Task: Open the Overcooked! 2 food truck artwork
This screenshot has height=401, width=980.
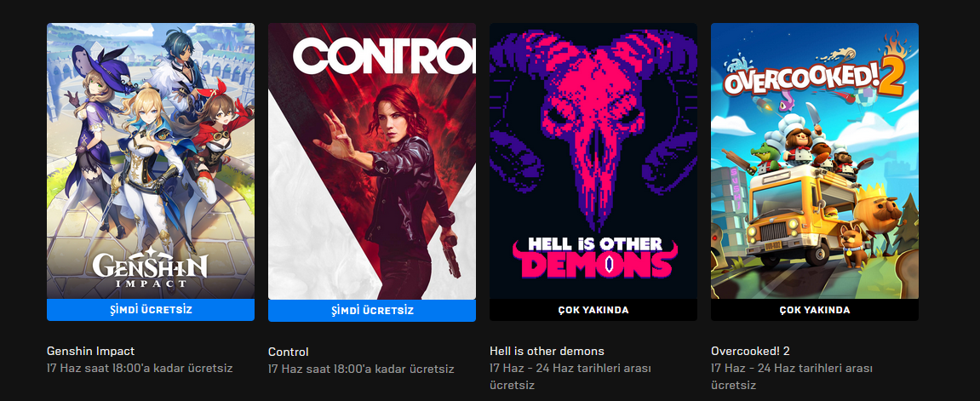Action: pos(814,161)
